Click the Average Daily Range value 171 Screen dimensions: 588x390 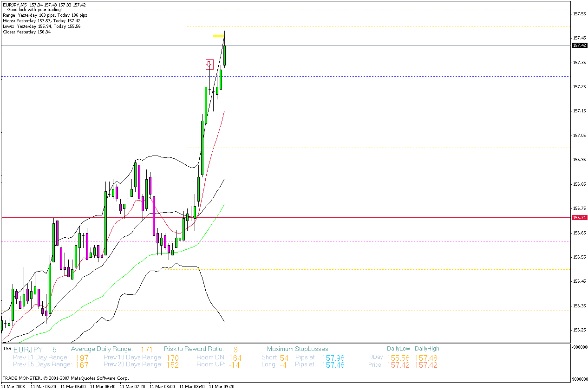tap(147, 349)
